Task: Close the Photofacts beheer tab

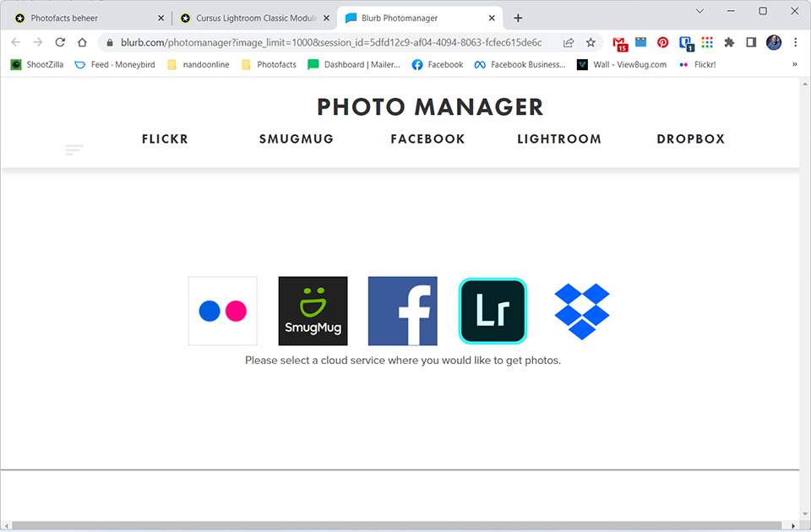Action: tap(161, 18)
